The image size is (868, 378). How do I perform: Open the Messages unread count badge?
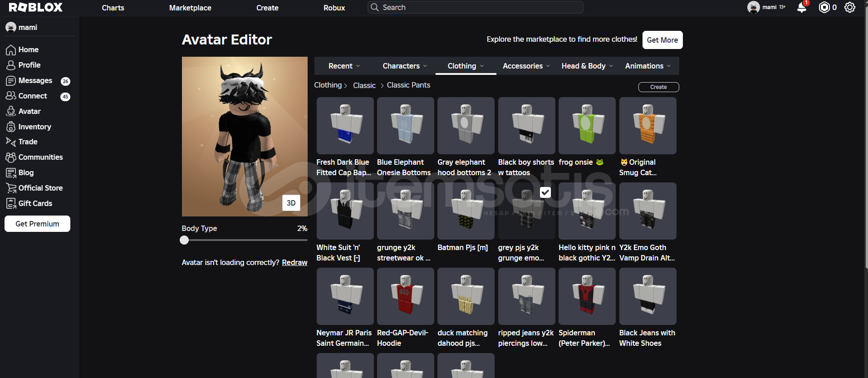pyautogui.click(x=65, y=81)
